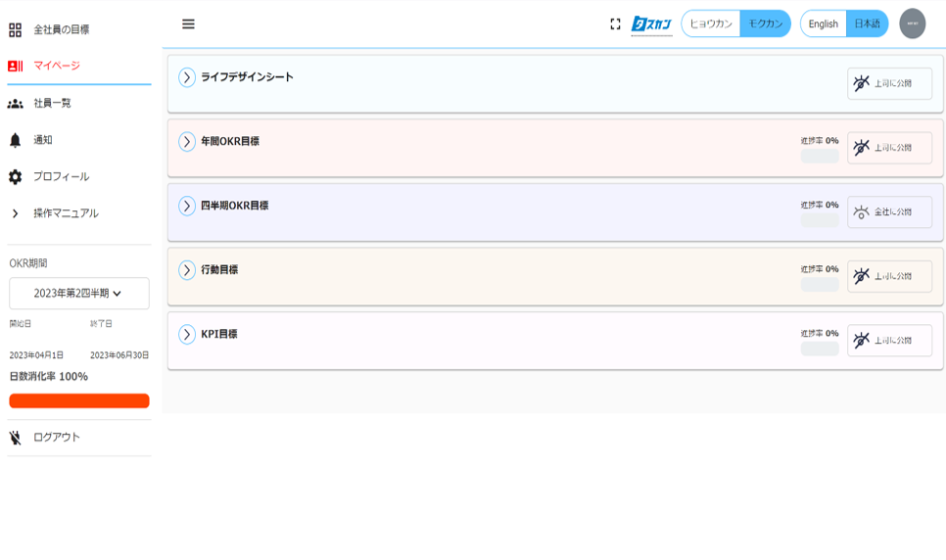Image resolution: width=946 pixels, height=560 pixels.
Task: Click the fullscreen expand icon
Action: pos(615,23)
